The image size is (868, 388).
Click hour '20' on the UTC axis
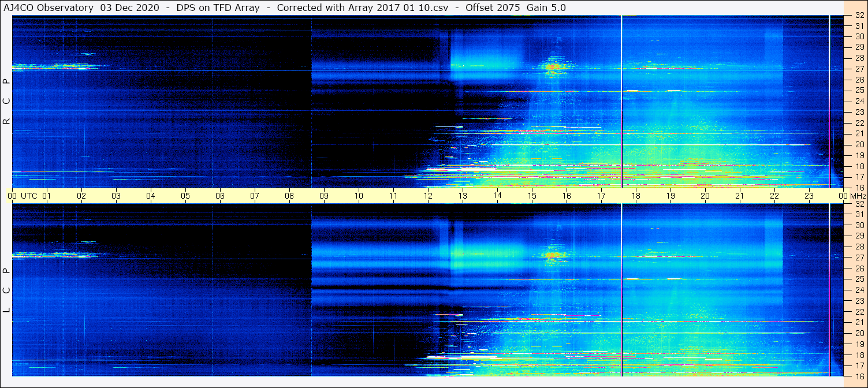(x=705, y=196)
